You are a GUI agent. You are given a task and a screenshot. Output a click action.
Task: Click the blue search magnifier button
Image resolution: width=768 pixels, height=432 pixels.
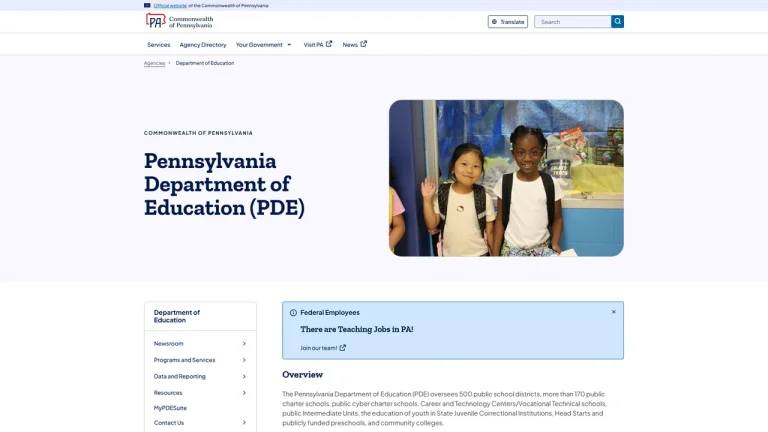point(617,22)
